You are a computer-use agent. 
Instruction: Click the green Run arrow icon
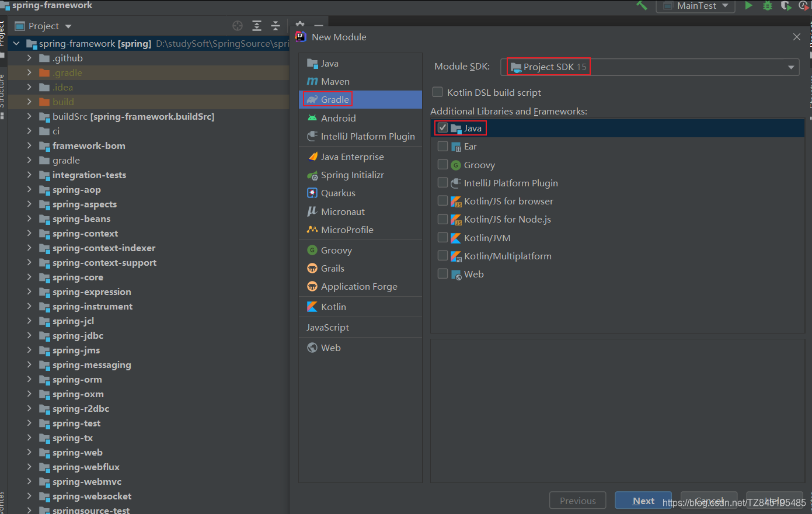[x=748, y=5]
